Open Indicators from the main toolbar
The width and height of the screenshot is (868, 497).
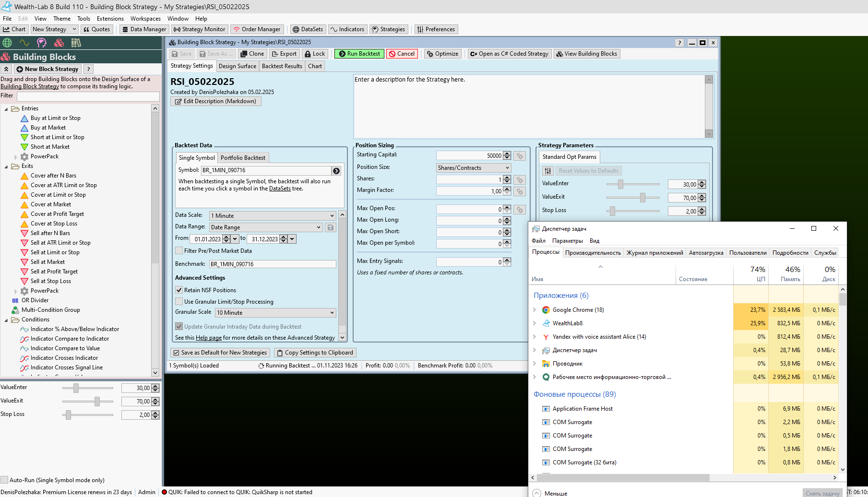point(347,29)
